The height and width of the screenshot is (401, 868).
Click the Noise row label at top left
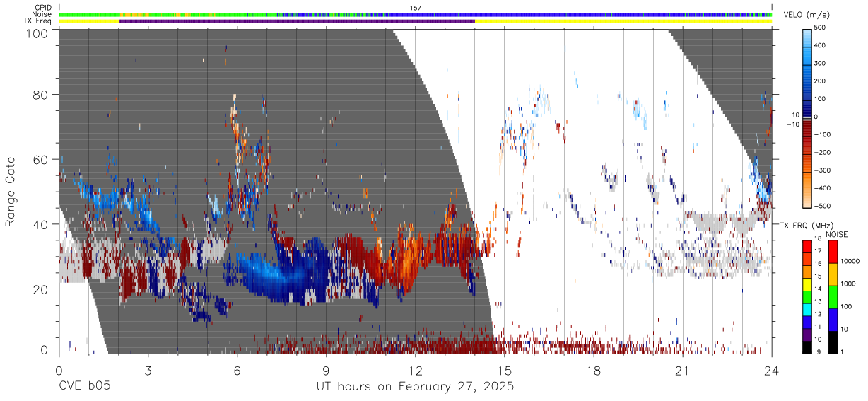pos(42,14)
